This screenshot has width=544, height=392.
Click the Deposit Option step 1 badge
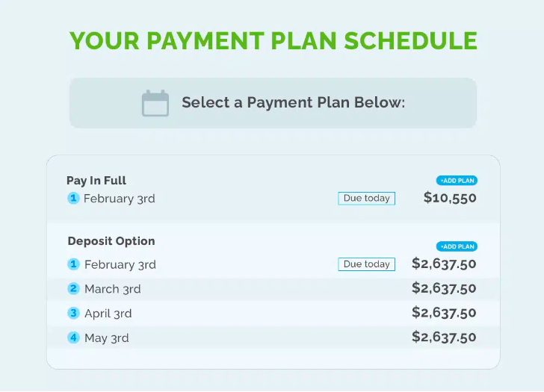coord(73,264)
